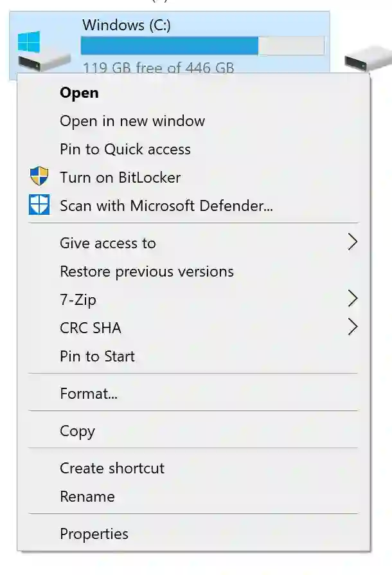Viewport: 392px width, 575px height.
Task: Click Copy in the context menu
Action: click(77, 431)
